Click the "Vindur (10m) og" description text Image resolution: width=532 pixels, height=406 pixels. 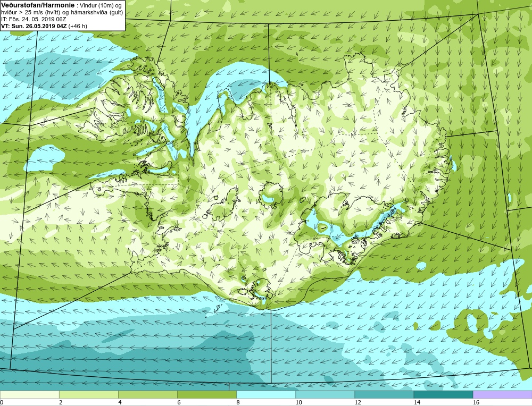[102, 5]
